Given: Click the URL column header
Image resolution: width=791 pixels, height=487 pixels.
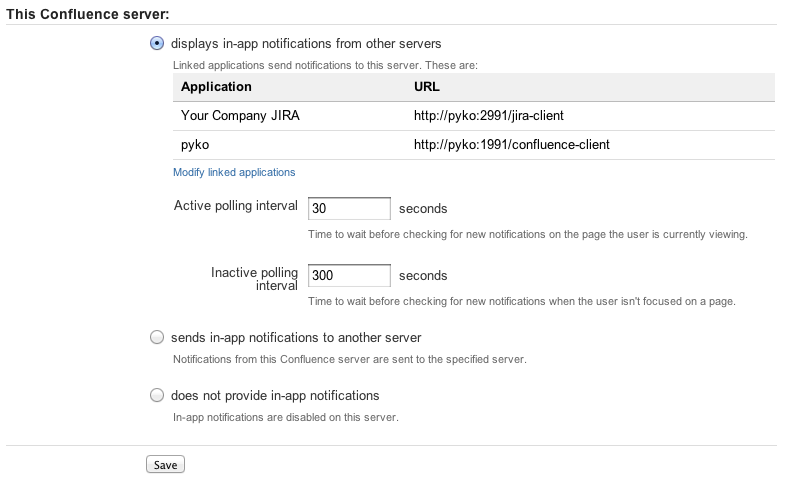Looking at the screenshot, I should pyautogui.click(x=427, y=87).
